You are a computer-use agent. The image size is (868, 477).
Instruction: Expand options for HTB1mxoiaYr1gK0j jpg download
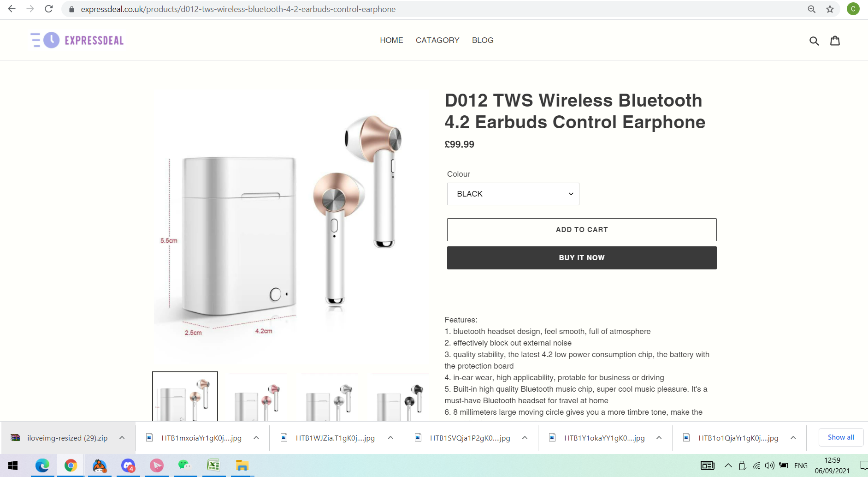click(x=256, y=438)
